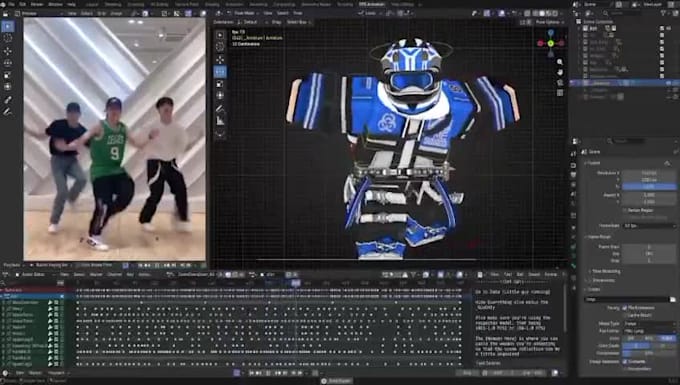This screenshot has height=385, width=680.
Task: Switch to the Sculpting workspace tab
Action: click(x=136, y=4)
